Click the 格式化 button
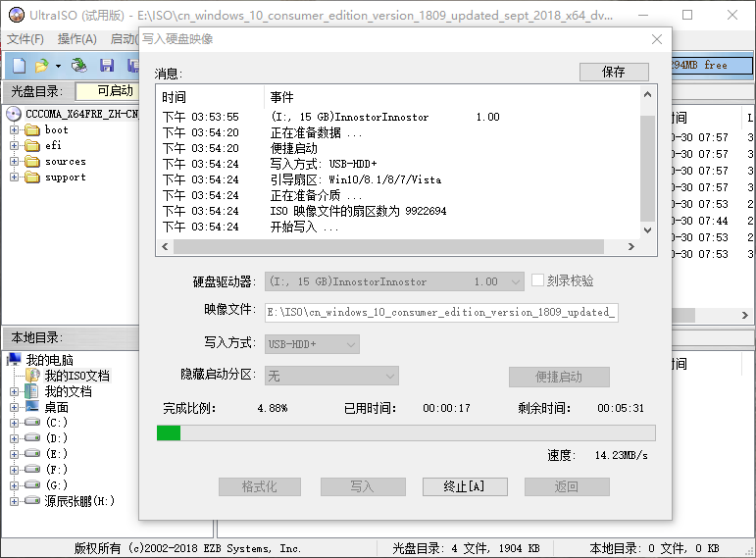The height and width of the screenshot is (558, 756). pos(260,486)
